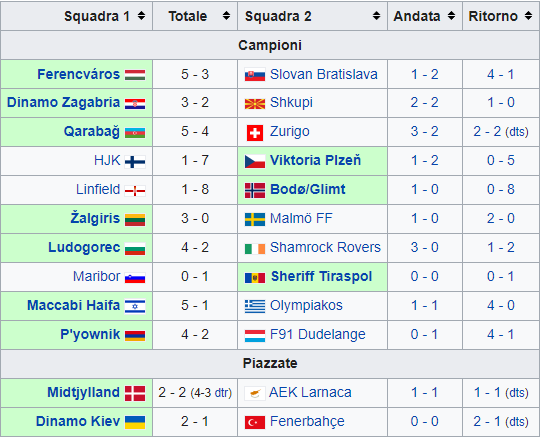Open the 0 - 8 Linfield return match score
Viewport: 543px width, 438px height.
[500, 189]
